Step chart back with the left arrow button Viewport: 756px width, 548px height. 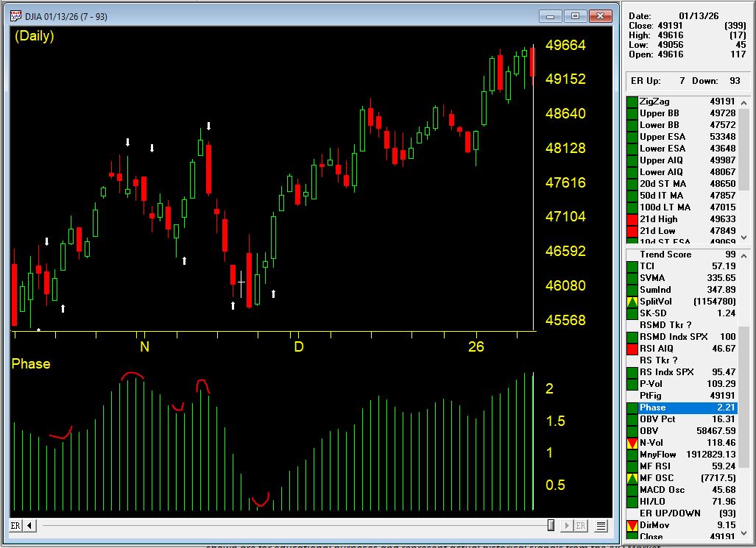pyautogui.click(x=30, y=525)
